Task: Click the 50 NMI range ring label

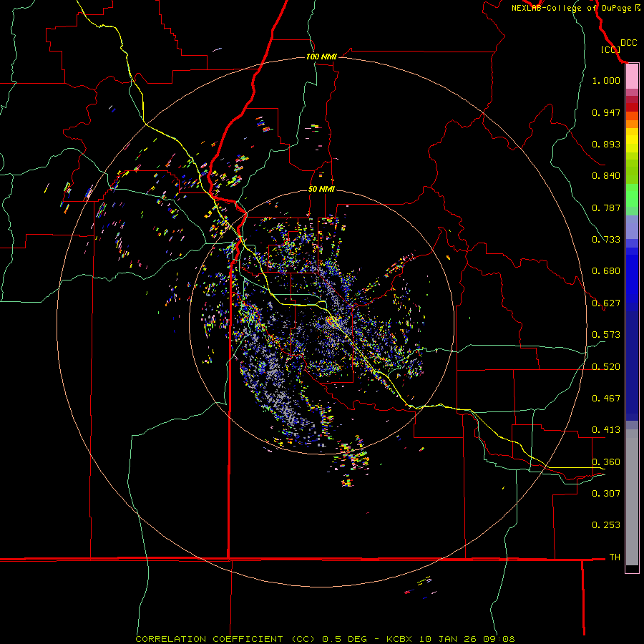Action: click(321, 189)
